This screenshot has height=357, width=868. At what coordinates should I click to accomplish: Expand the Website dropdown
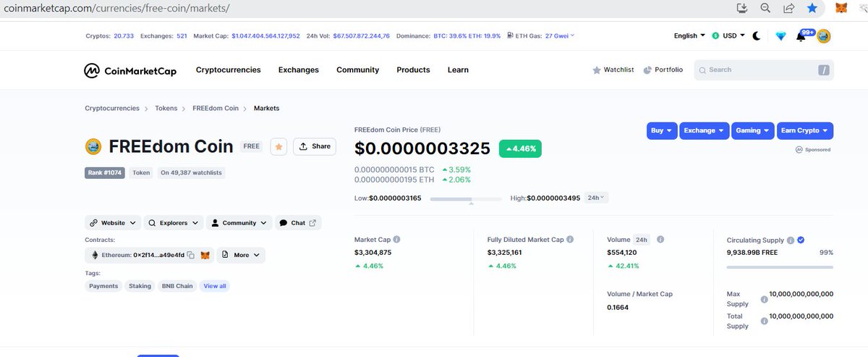click(x=112, y=223)
